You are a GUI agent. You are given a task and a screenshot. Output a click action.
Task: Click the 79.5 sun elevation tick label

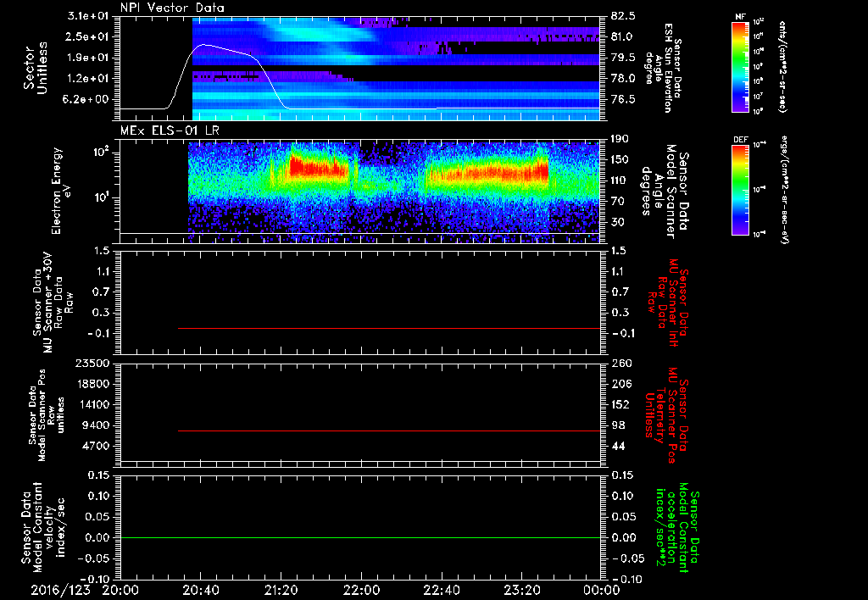(623, 58)
